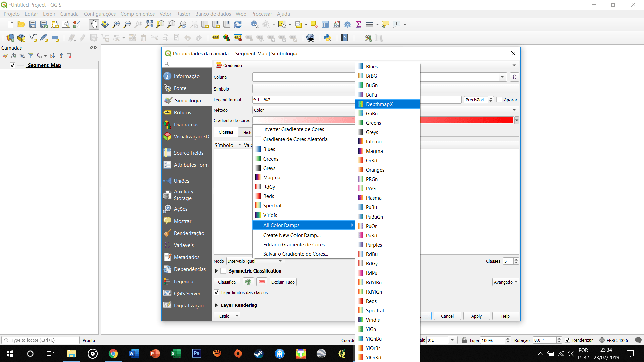Enable Symmetric Classification
Screen dimensions: 644x362
coord(223,271)
